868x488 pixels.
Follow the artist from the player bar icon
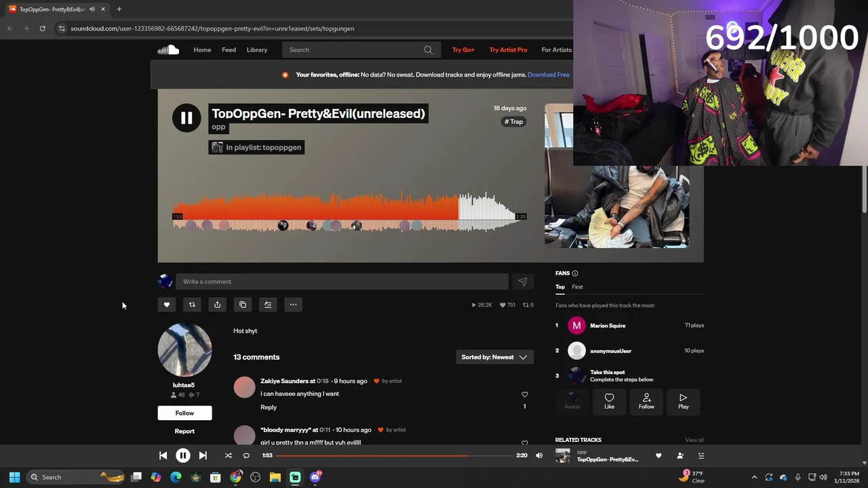680,455
